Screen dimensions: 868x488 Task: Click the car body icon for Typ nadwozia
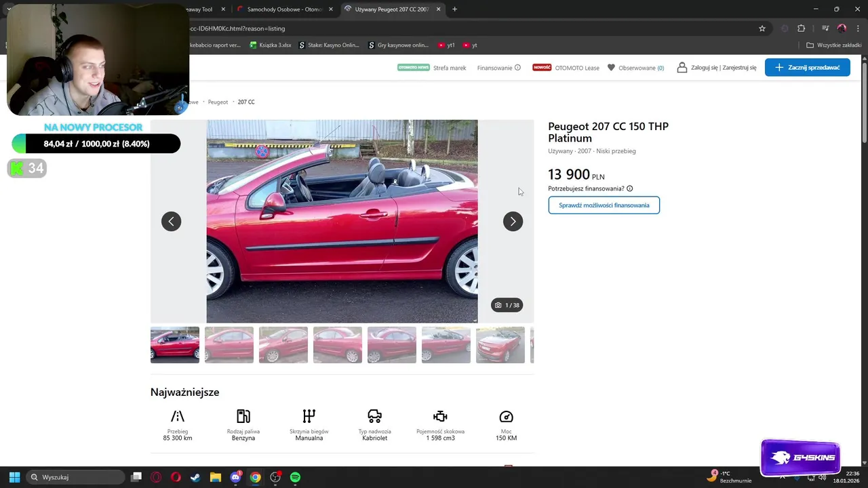(x=374, y=416)
